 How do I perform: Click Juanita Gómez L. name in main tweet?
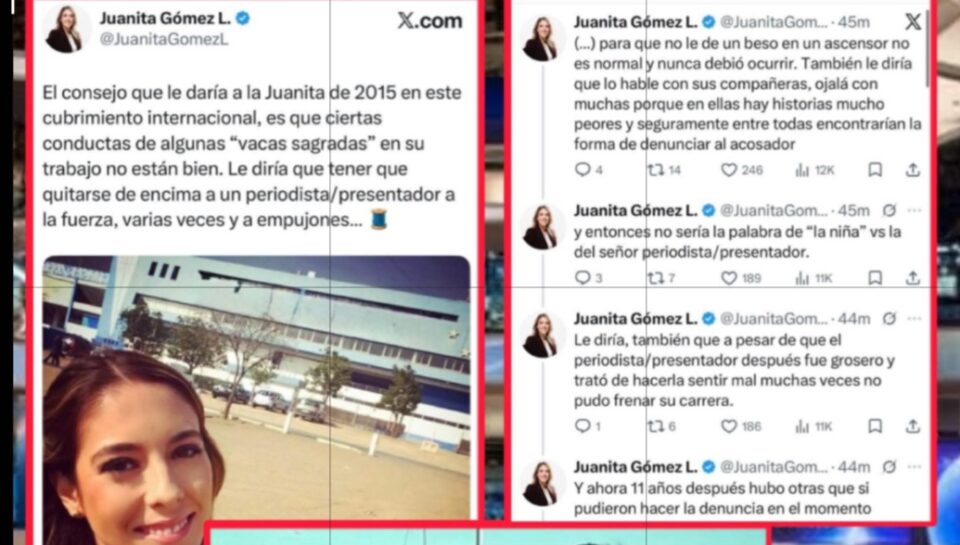point(165,19)
